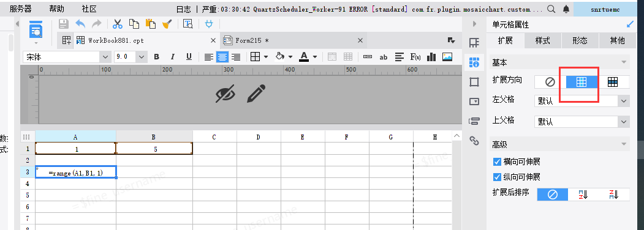This screenshot has height=230, width=644.
Task: Center align the cell text
Action: (222, 57)
